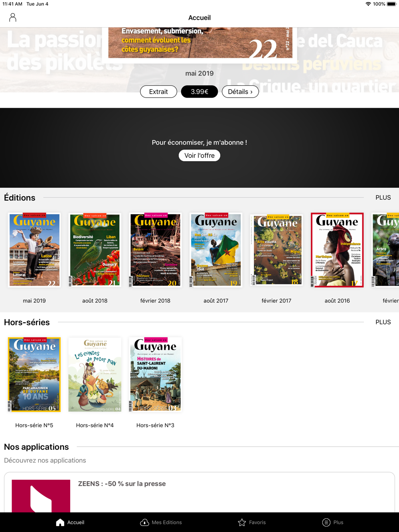Select the 'Hors-série N°4' caption
The image size is (399, 532).
coord(95,426)
